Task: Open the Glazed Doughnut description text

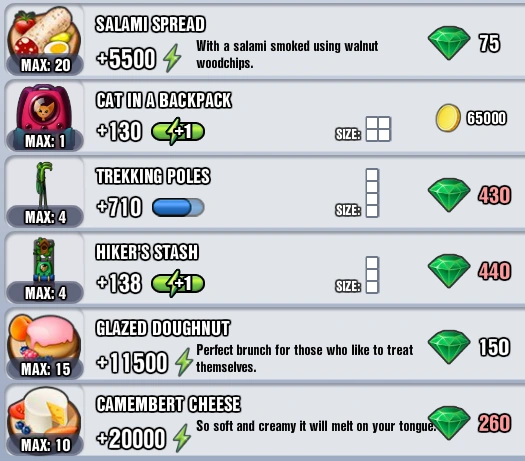Action: (304, 359)
